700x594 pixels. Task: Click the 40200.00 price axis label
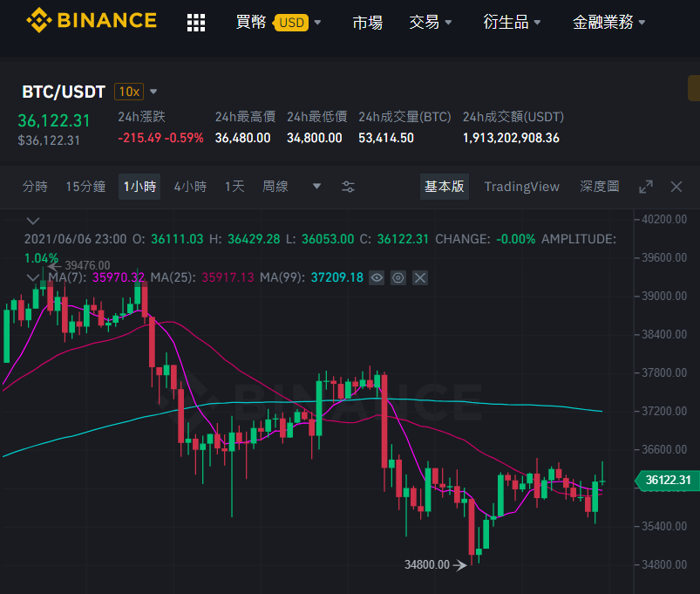click(664, 219)
